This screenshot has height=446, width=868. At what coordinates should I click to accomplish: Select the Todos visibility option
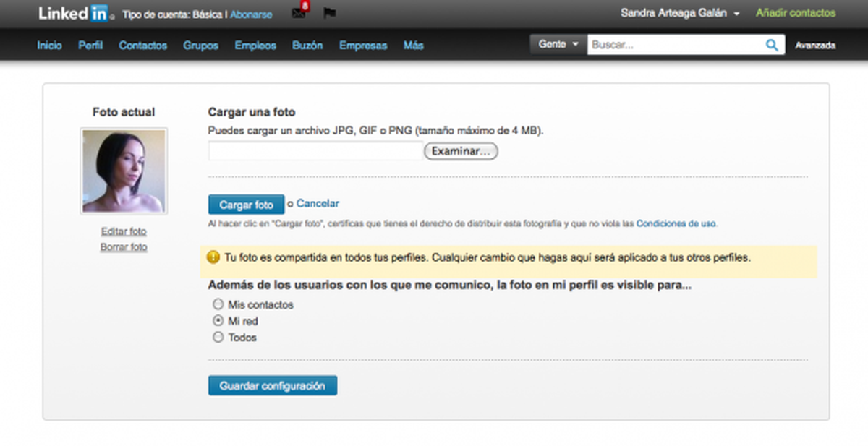coord(218,337)
